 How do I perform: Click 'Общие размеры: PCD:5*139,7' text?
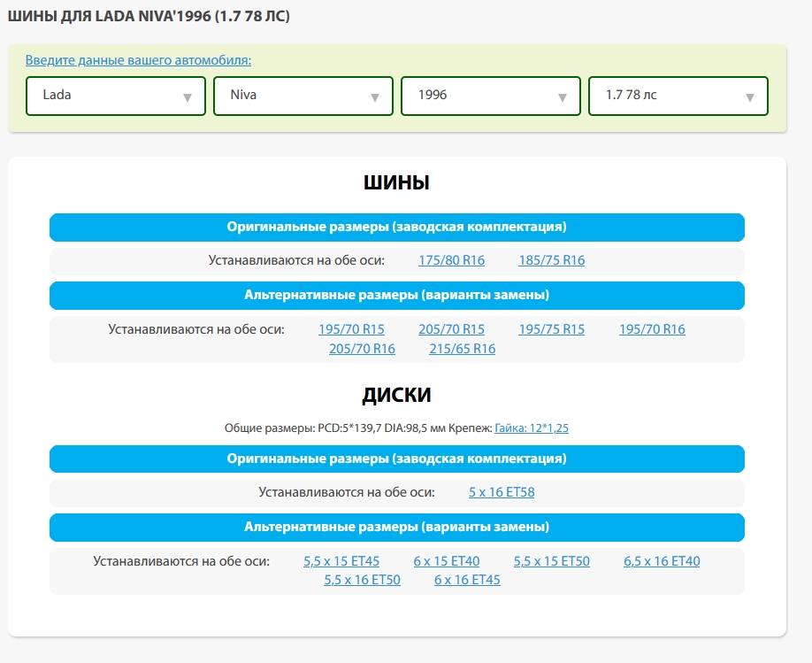[303, 428]
